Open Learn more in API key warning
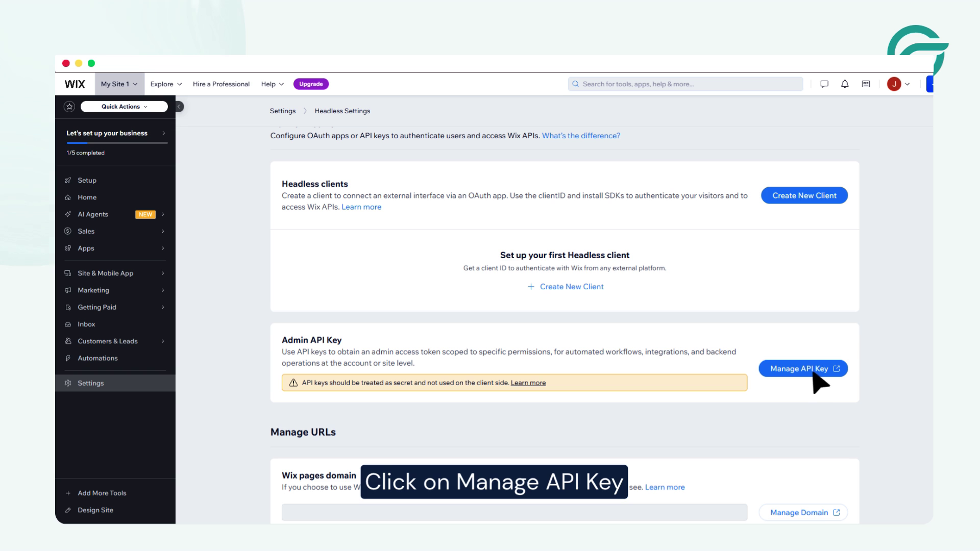This screenshot has height=551, width=980. 528,383
